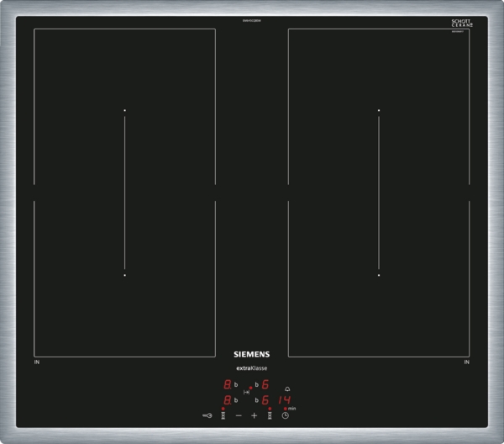The image size is (504, 444).
Task: Tap the upper-right '6' power level display
Action: point(265,384)
